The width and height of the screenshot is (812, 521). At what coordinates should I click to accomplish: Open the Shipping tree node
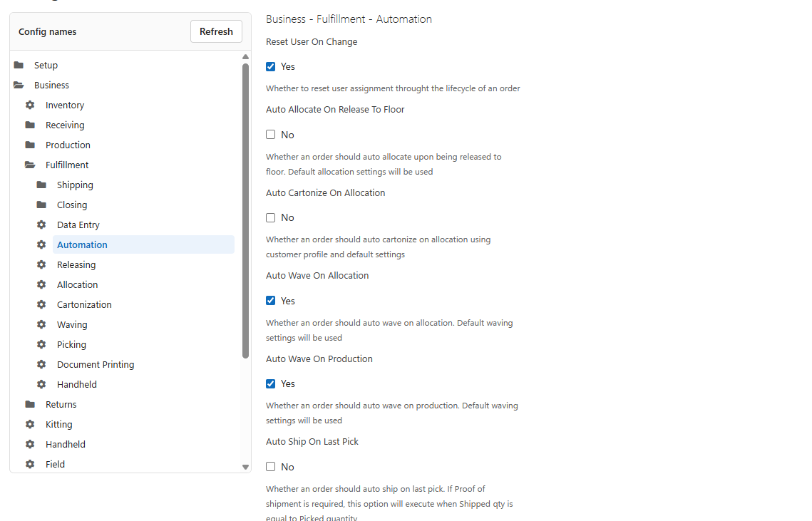[75, 185]
